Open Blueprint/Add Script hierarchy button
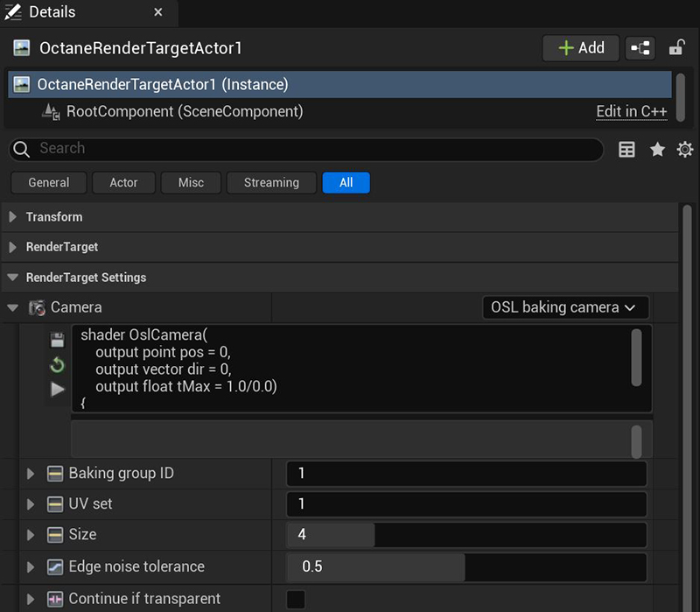The height and width of the screenshot is (612, 700). point(640,48)
